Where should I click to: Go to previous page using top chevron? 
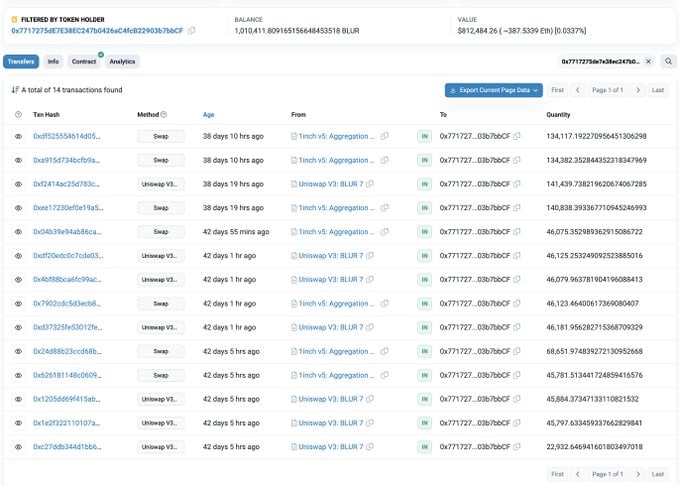pos(577,90)
